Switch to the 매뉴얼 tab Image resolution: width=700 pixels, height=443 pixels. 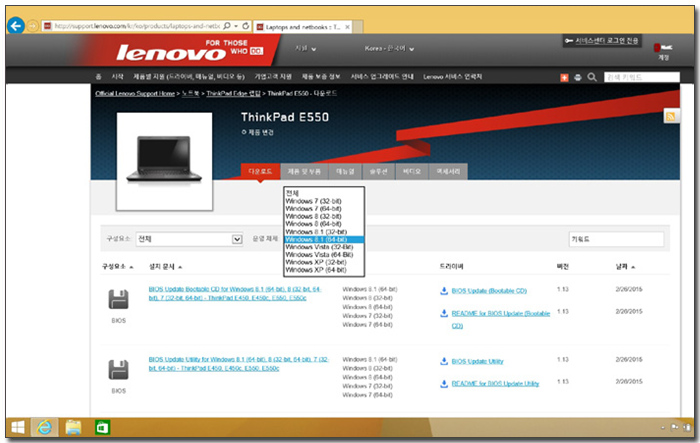(x=345, y=171)
